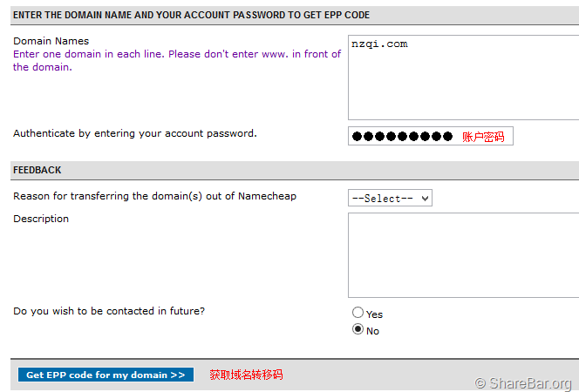Click the nzqi.com domain text
Image resolution: width=579 pixels, height=392 pixels.
(x=379, y=44)
